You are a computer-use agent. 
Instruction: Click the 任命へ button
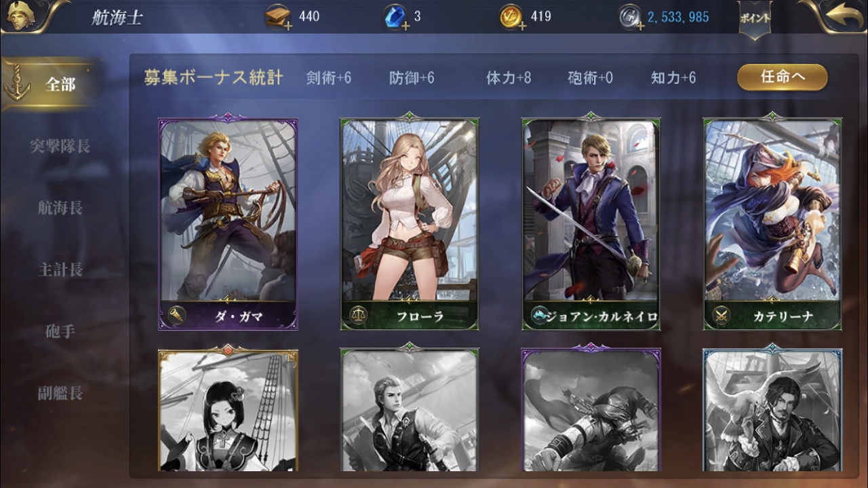[783, 77]
